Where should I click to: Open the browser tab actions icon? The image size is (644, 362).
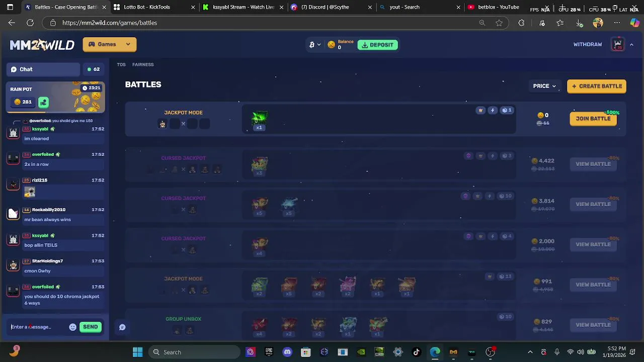pos(10,7)
